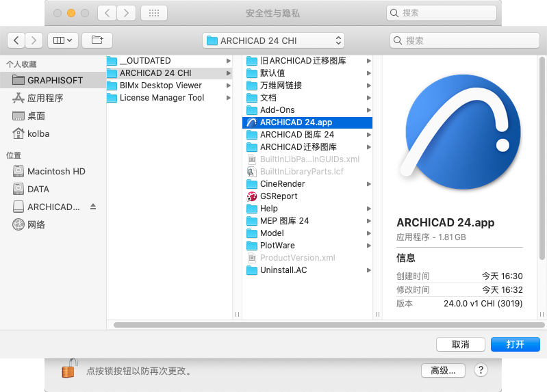
Task: Select the MEP 图库 24 folder
Action: (x=307, y=221)
